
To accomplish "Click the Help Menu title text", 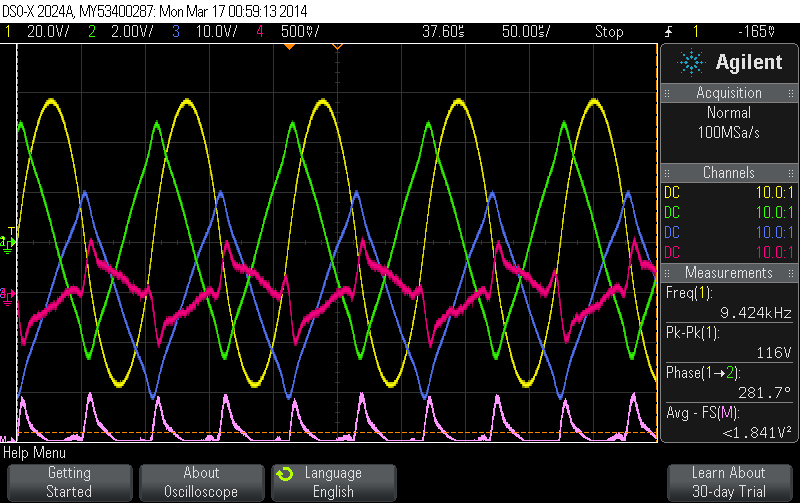I will click(x=35, y=453).
